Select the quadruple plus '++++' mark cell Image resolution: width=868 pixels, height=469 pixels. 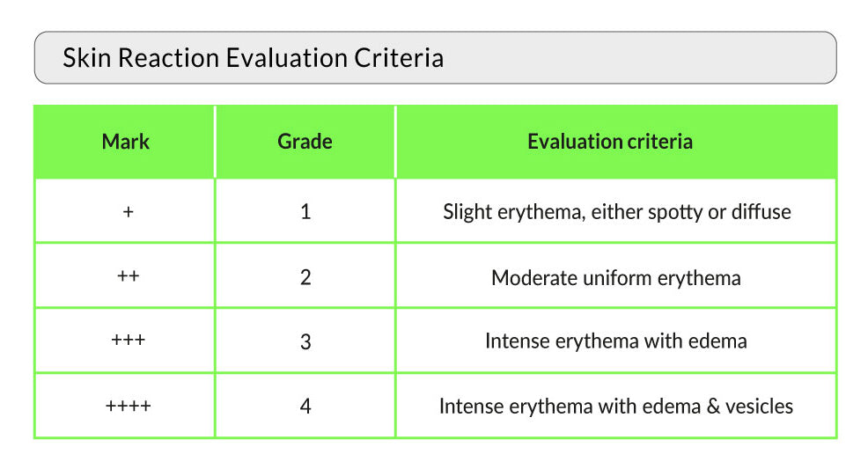(x=129, y=407)
